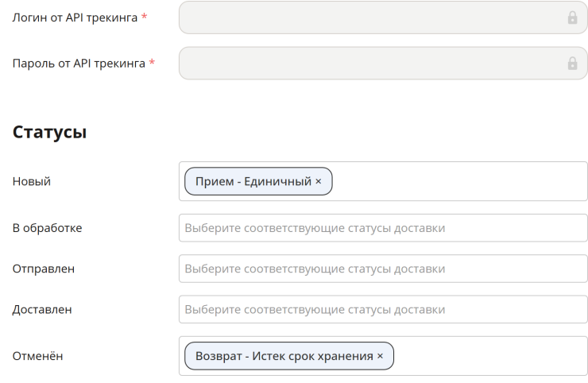Click the 'Отправлен' status label
The width and height of the screenshot is (588, 383).
tap(44, 269)
